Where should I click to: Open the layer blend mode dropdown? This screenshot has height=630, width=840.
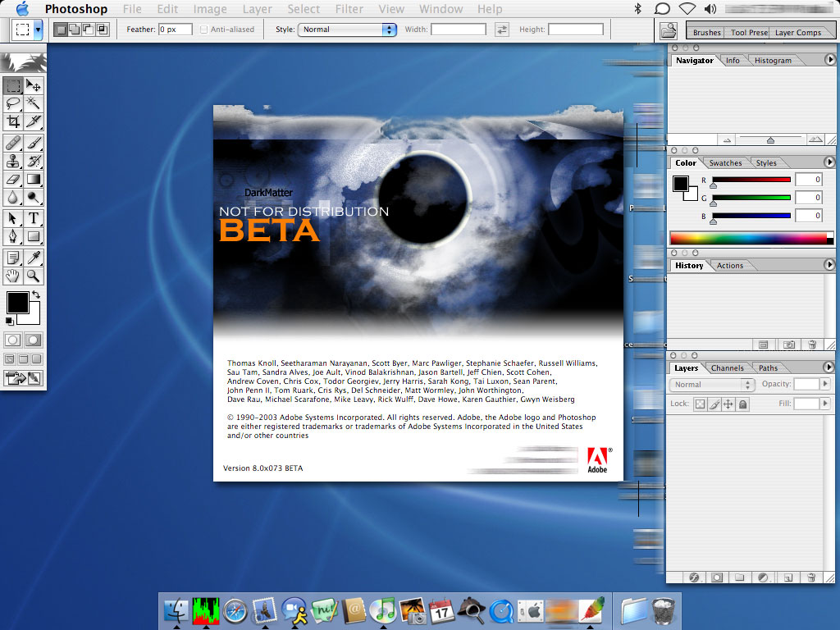[711, 384]
